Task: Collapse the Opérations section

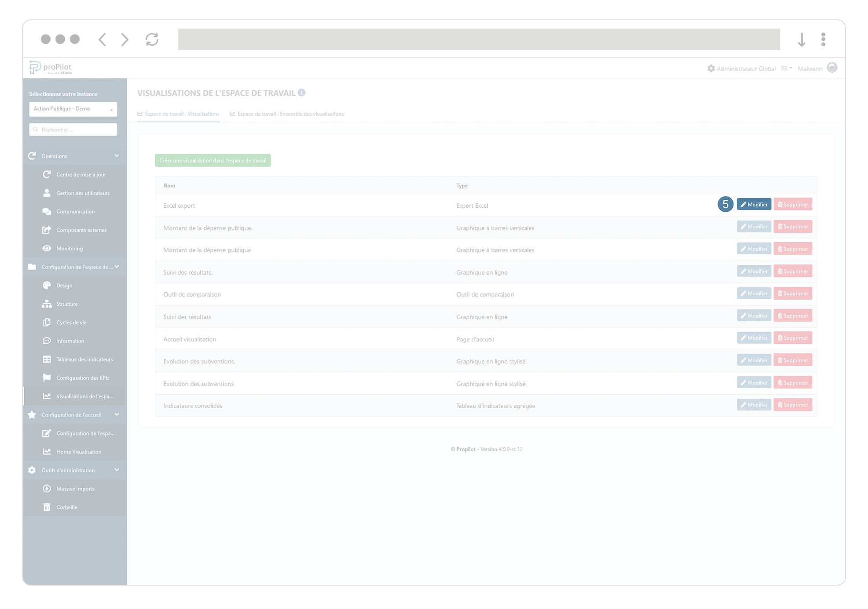Action: coord(117,156)
